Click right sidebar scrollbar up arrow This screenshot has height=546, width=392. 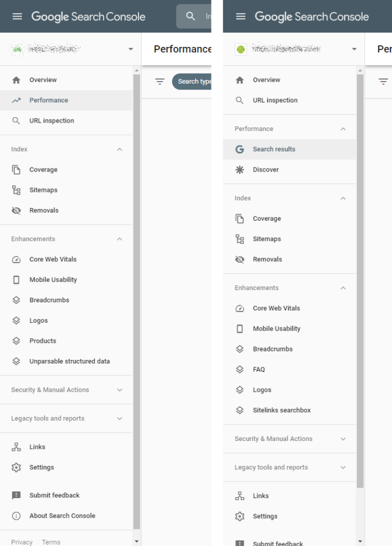pos(360,71)
